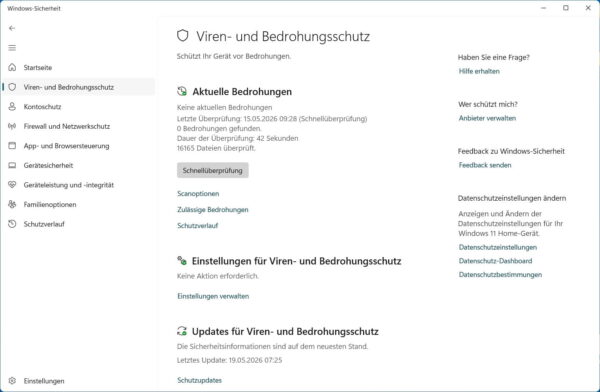Click the App- und Browsersteuerung window icon
Viewport: 600px width, 392px height.
(12, 145)
